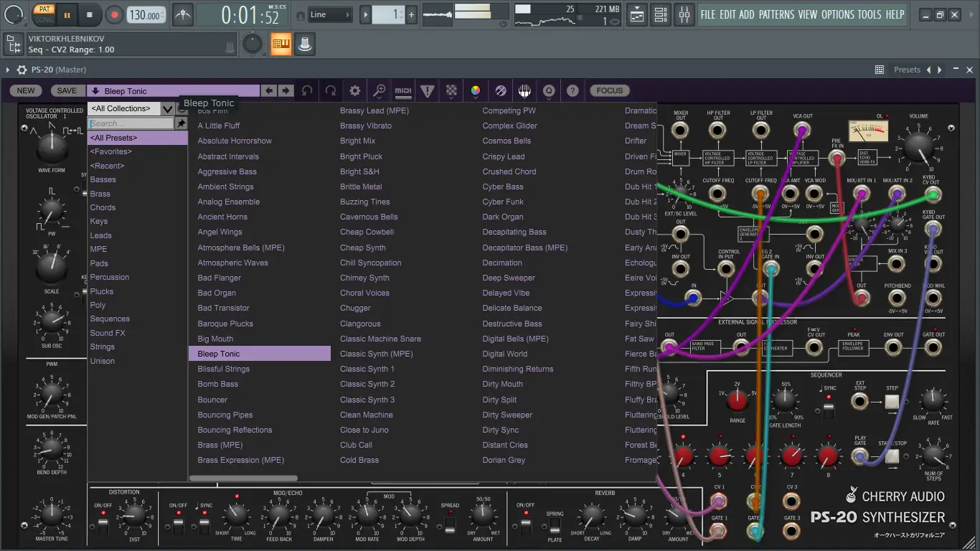Screen dimensions: 980x551
Task: Open the color wheel theme icon
Action: coord(475,91)
